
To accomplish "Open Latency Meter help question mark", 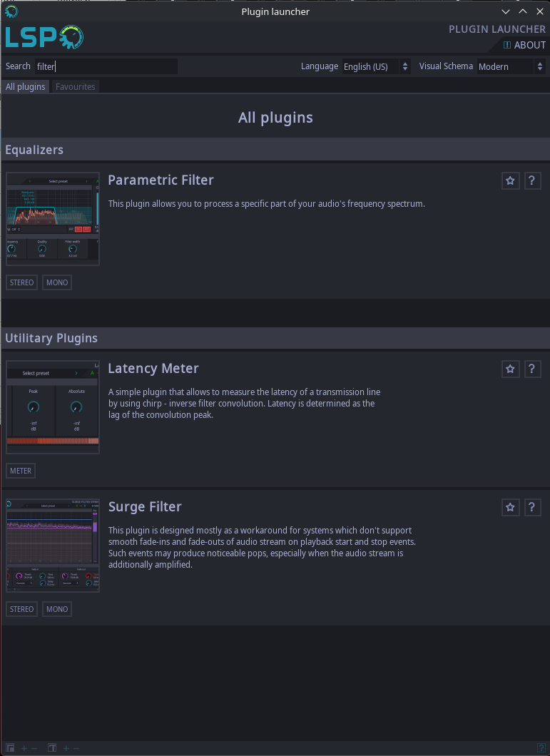I will [x=532, y=369].
